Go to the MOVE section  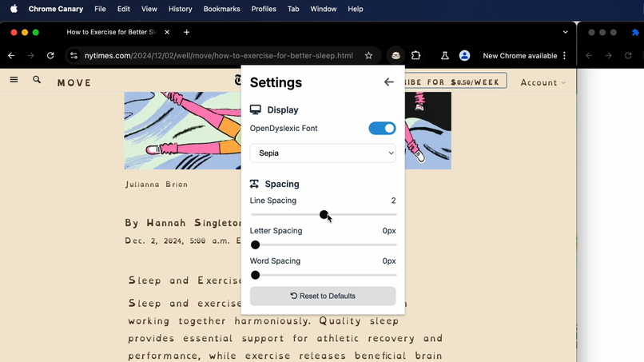(x=74, y=82)
